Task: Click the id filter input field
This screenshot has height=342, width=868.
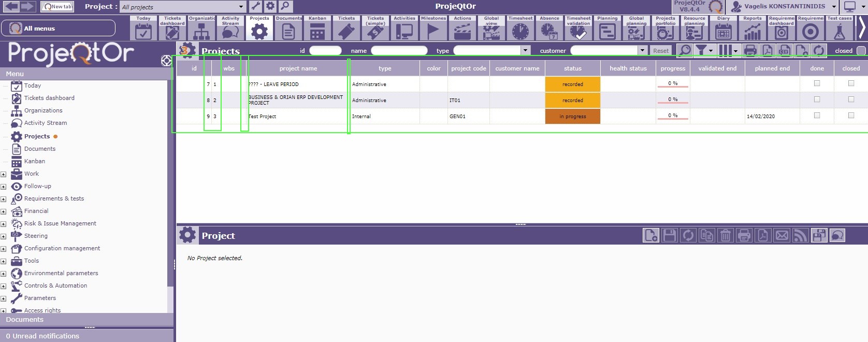Action: 325,50
